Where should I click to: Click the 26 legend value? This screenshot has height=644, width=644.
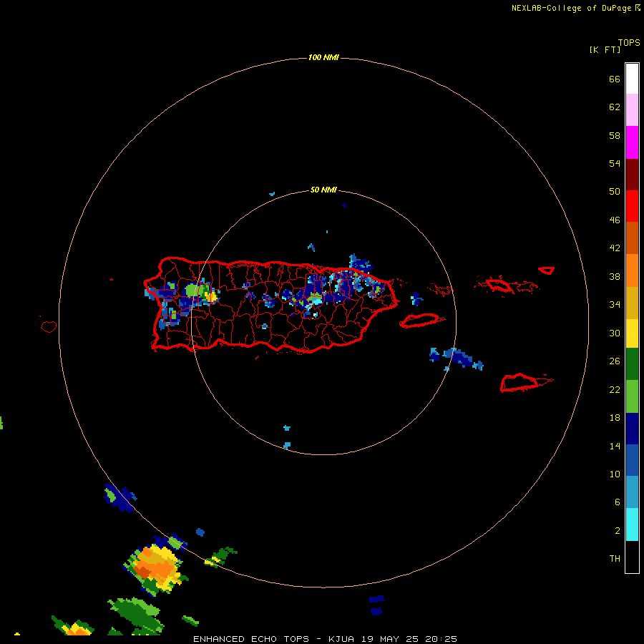(615, 361)
